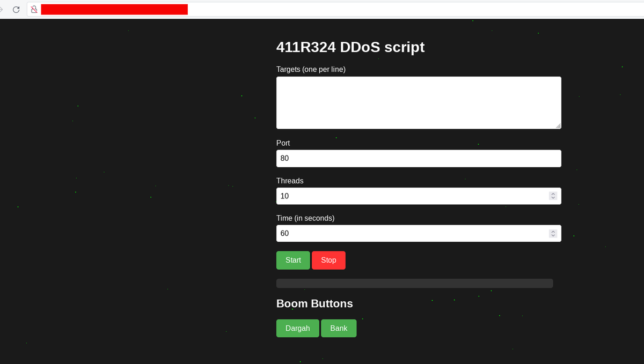Reload the page with the refresh icon
Image resolution: width=644 pixels, height=364 pixels.
(16, 9)
